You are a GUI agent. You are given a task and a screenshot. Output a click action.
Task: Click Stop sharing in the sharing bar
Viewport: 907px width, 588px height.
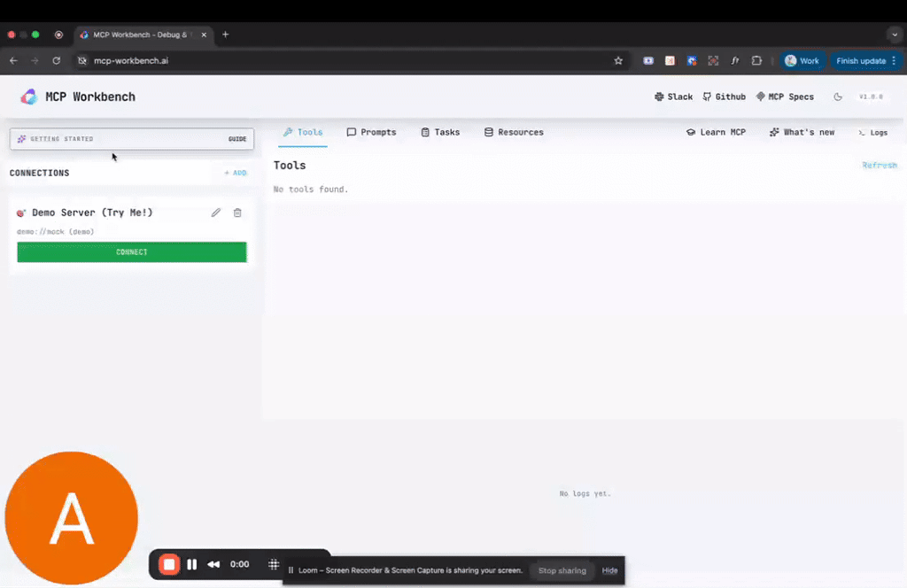(x=562, y=570)
